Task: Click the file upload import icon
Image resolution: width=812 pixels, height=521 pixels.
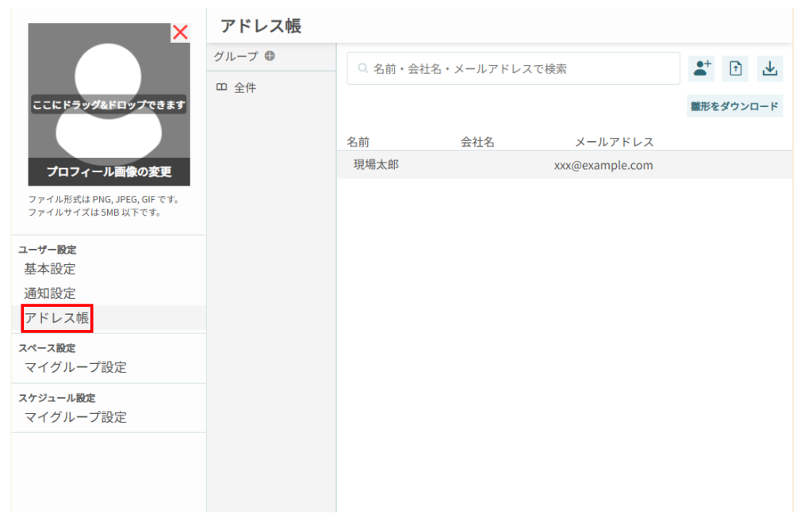Action: click(735, 69)
